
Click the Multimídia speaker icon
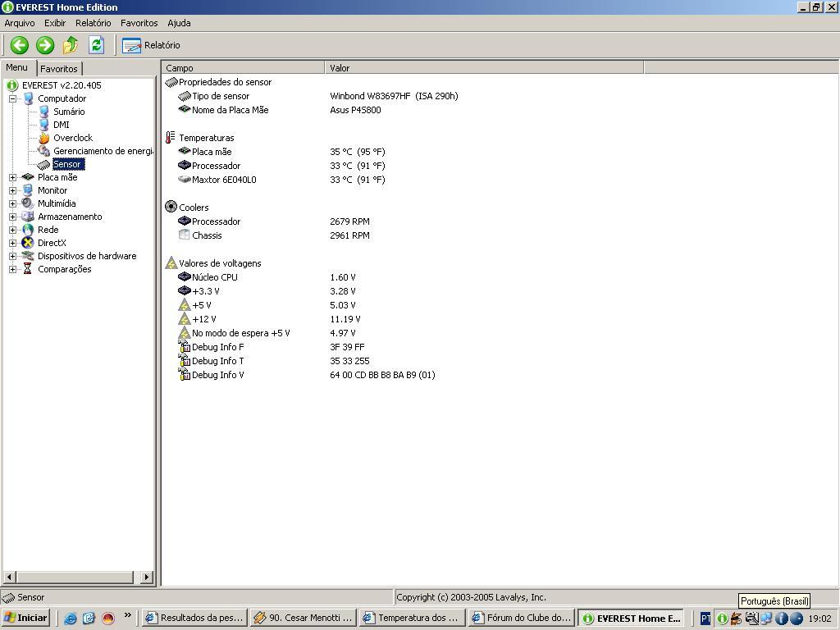(28, 203)
